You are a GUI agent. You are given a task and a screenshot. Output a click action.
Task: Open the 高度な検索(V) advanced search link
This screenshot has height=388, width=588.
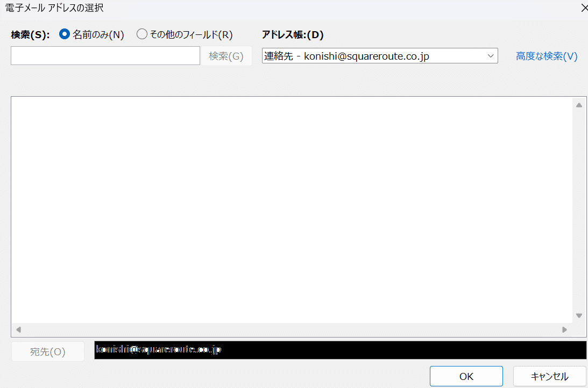pyautogui.click(x=547, y=56)
